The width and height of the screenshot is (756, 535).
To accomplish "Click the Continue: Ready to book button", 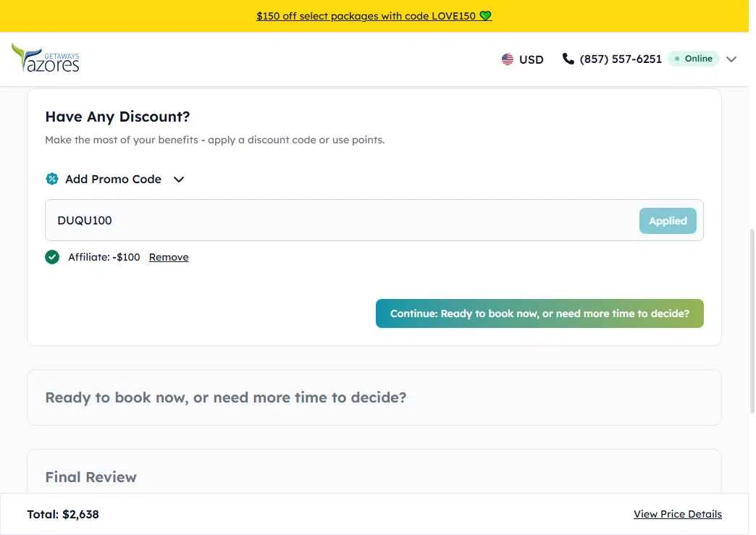I will [539, 313].
